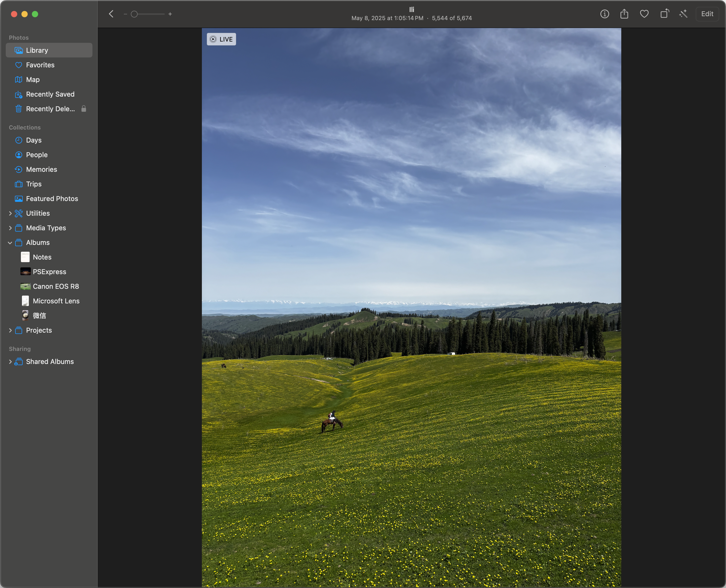
Task: Rotate the photo using toolbar icon
Action: tap(664, 14)
